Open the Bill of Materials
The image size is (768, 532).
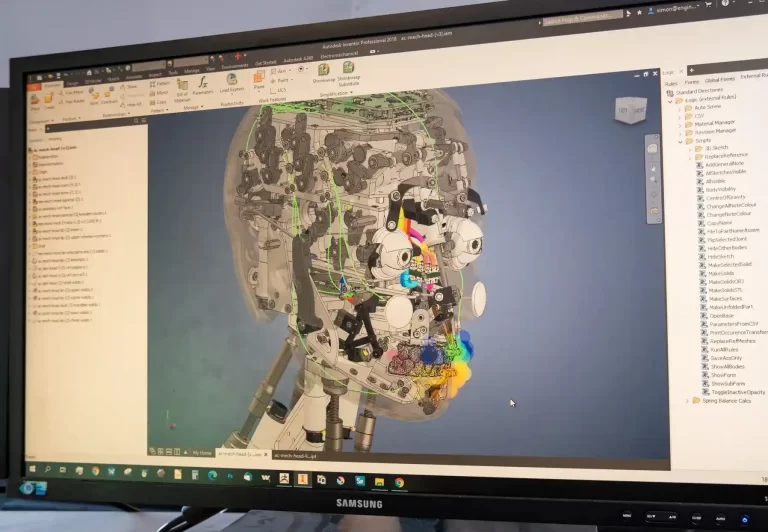(x=182, y=90)
